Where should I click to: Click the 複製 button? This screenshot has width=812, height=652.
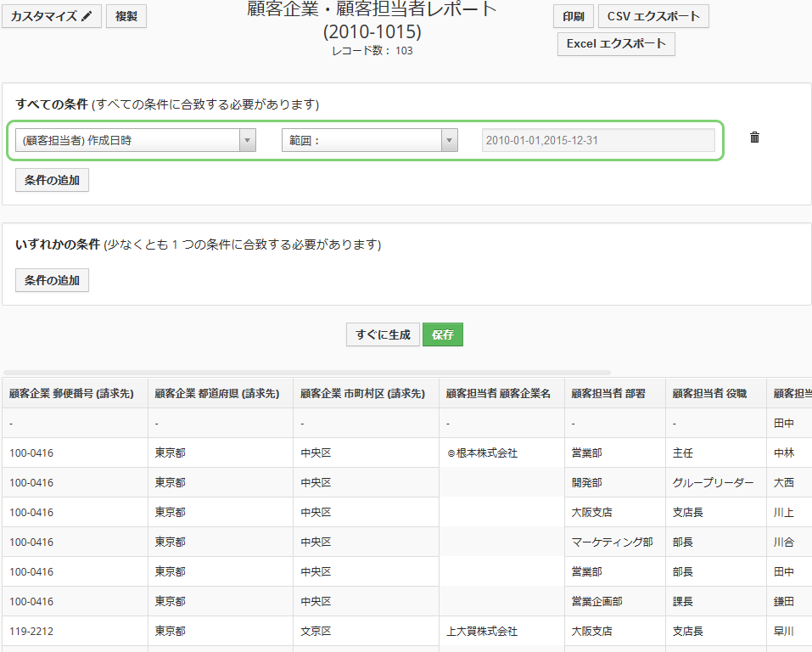(126, 16)
